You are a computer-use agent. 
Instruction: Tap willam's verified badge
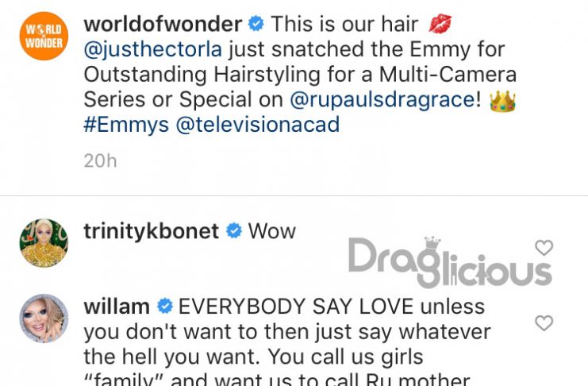tap(164, 306)
